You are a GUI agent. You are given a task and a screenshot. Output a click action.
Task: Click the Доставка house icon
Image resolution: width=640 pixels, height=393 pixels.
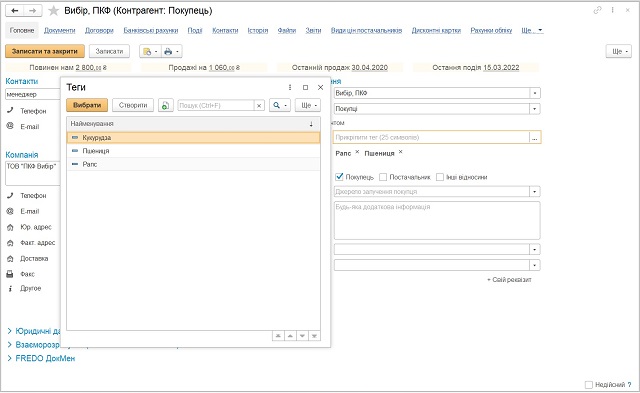pyautogui.click(x=10, y=258)
